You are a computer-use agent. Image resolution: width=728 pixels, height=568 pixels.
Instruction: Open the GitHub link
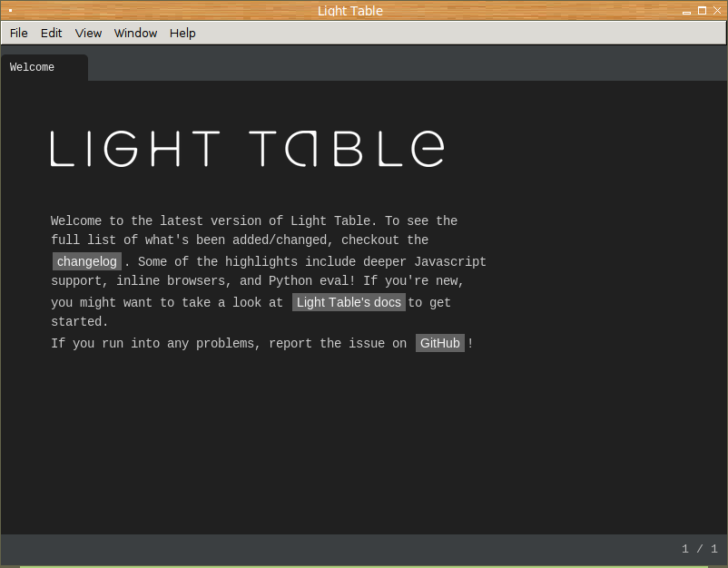[x=439, y=343]
